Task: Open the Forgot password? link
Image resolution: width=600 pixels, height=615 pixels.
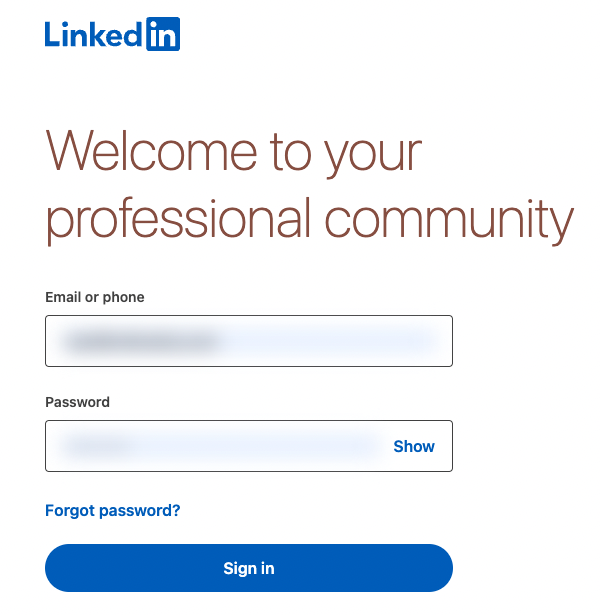Action: coord(113,510)
